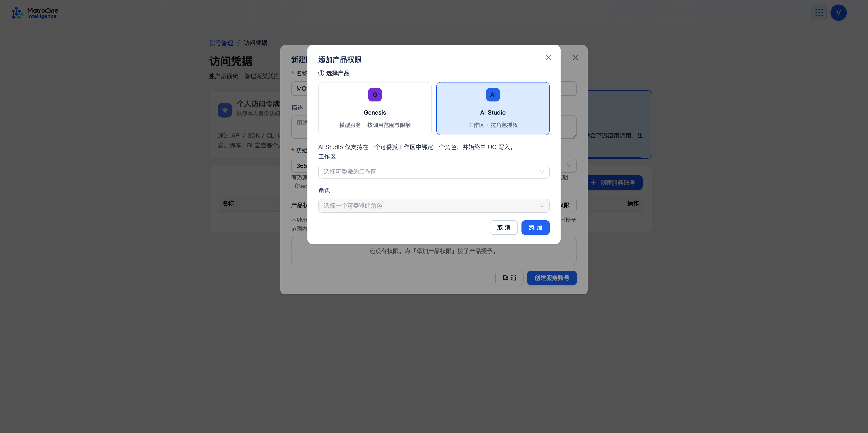868x433 pixels.
Task: Click the workspace dropdown chevron arrow
Action: click(542, 172)
